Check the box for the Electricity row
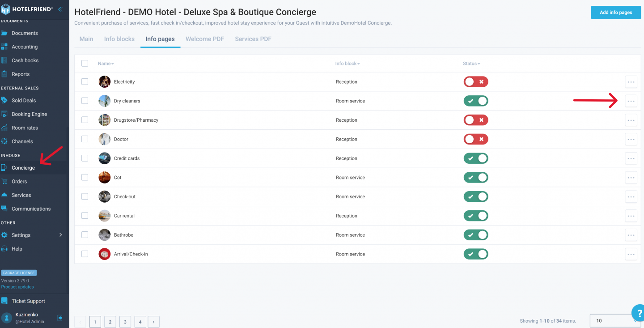 [x=85, y=81]
